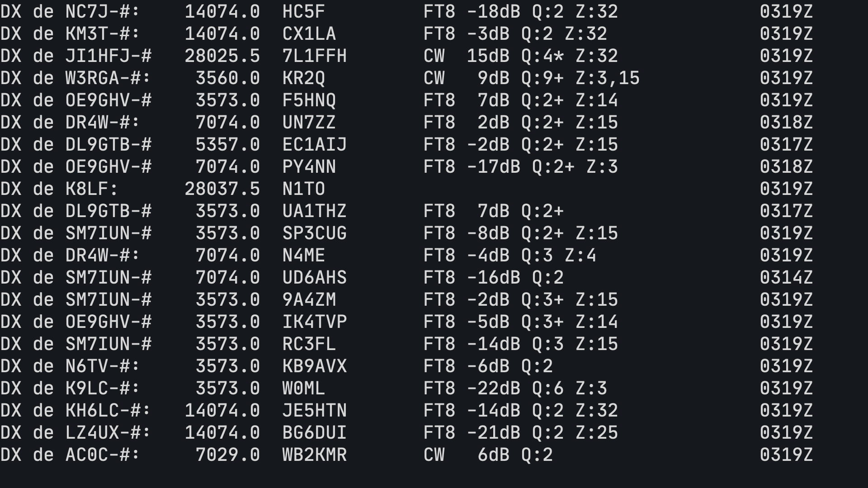Screen dimensions: 868x488
Task: Click frequency 28037.5 on the K8LF line
Action: click(x=222, y=189)
